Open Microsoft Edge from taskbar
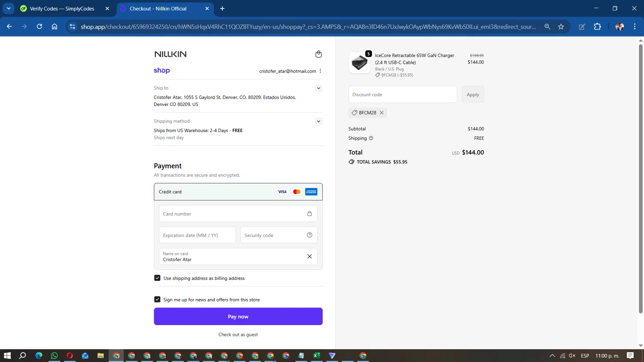 point(39,356)
